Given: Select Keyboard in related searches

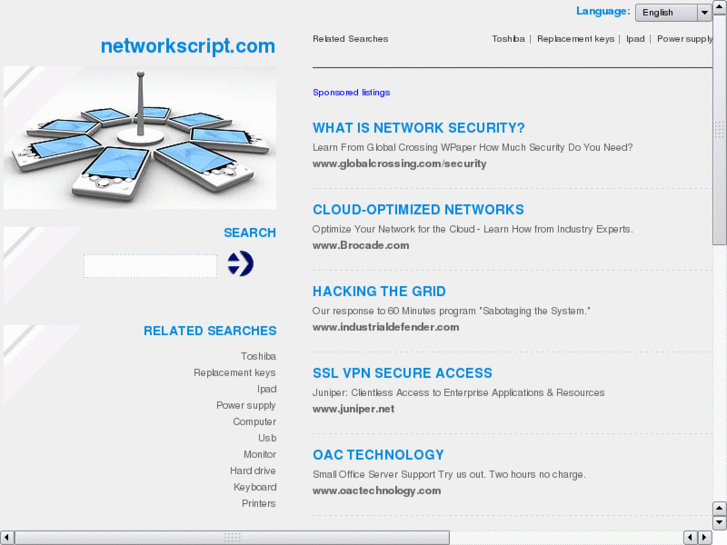Looking at the screenshot, I should (x=255, y=487).
